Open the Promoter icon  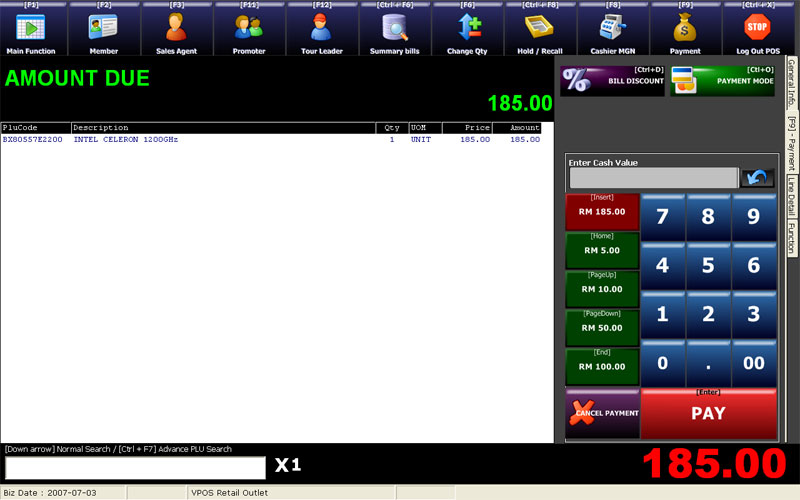tap(249, 28)
